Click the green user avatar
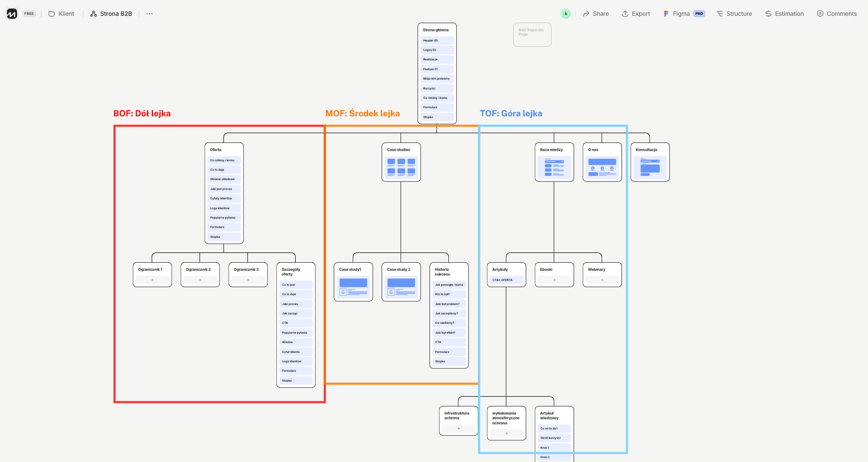The width and height of the screenshot is (868, 462). 565,14
